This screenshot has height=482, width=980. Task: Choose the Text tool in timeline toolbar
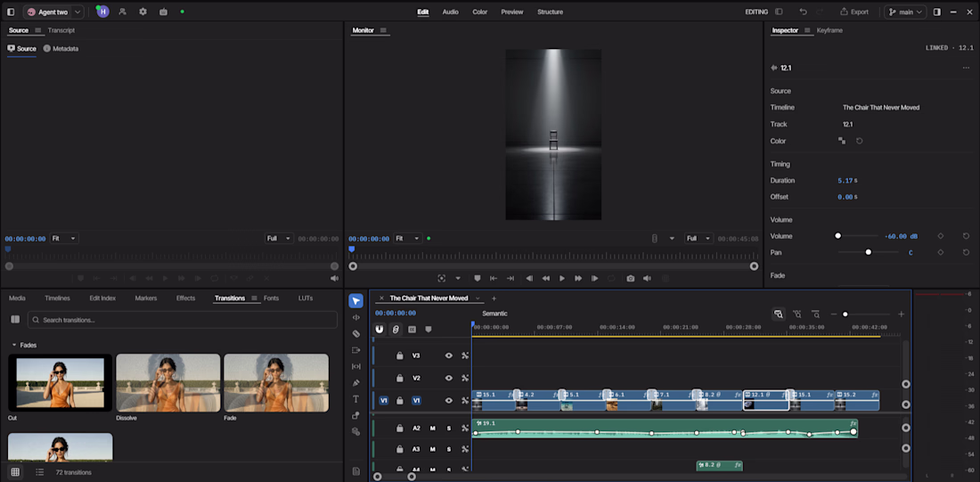355,399
